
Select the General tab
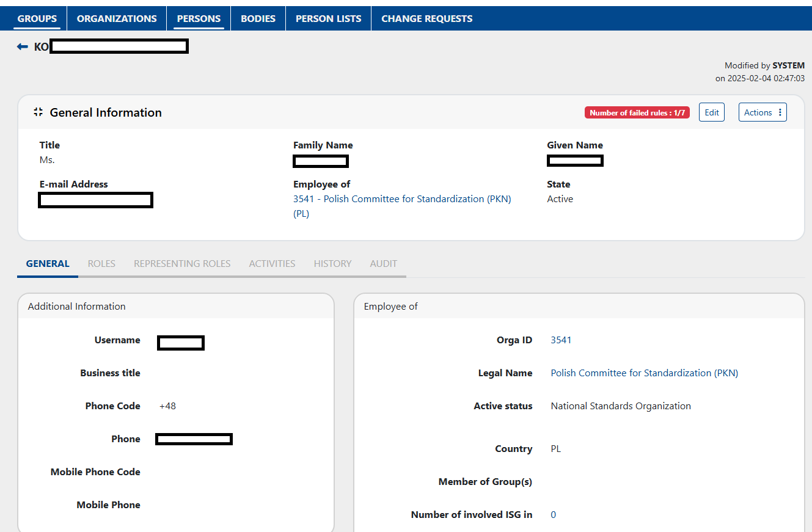tap(48, 264)
